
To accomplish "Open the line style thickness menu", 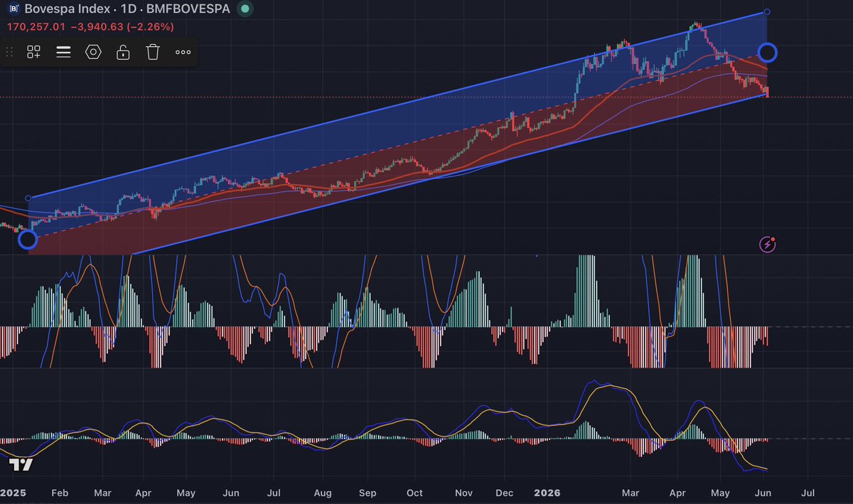I will point(63,52).
